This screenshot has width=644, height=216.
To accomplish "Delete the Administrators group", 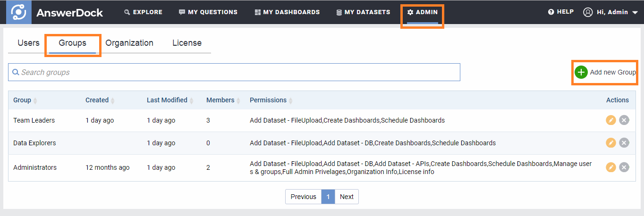I will pyautogui.click(x=624, y=167).
